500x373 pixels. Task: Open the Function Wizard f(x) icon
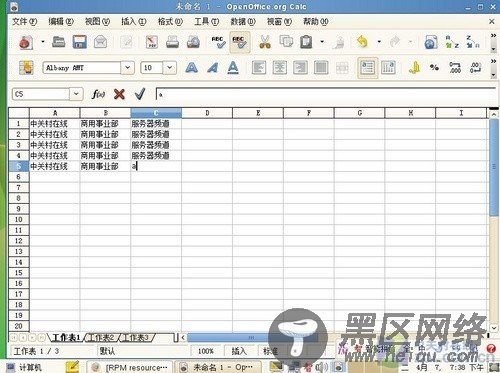[x=98, y=94]
